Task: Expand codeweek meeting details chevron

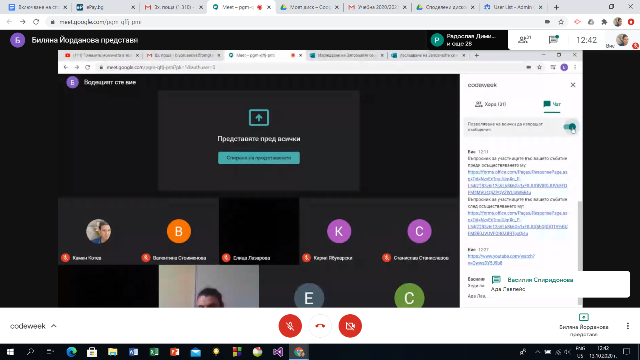Action: (53, 326)
